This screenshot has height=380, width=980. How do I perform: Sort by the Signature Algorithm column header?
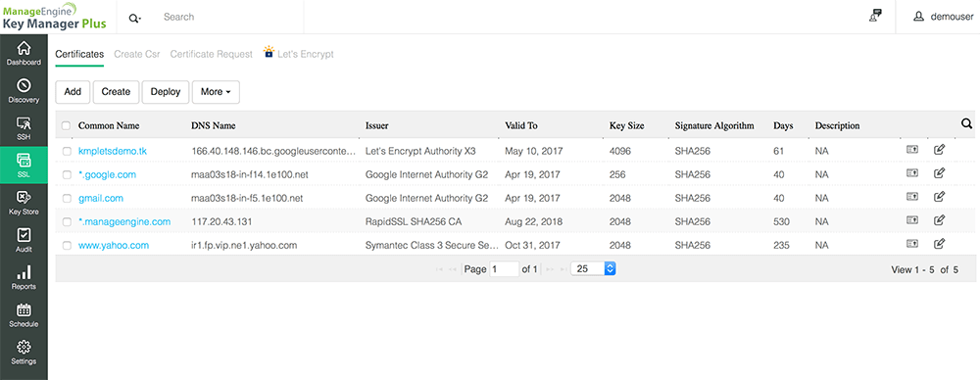714,125
